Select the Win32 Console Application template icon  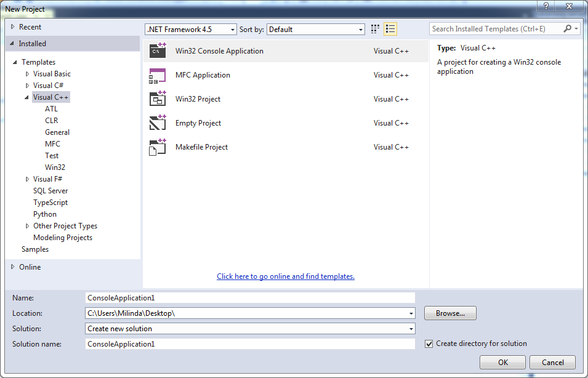point(158,50)
